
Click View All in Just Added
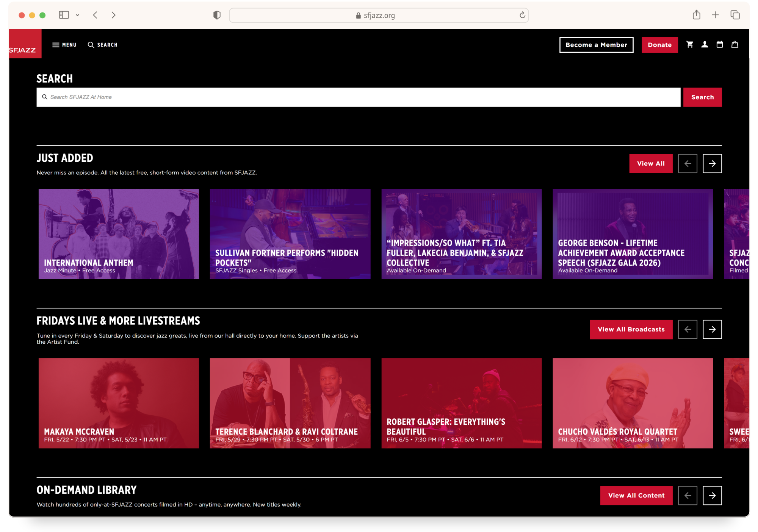pos(651,164)
